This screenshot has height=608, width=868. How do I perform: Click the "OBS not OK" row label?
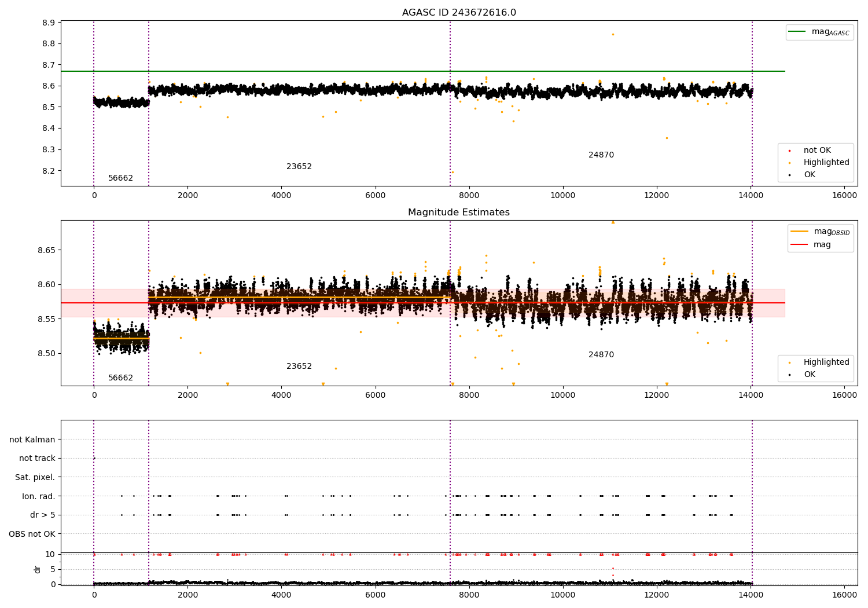tap(32, 534)
